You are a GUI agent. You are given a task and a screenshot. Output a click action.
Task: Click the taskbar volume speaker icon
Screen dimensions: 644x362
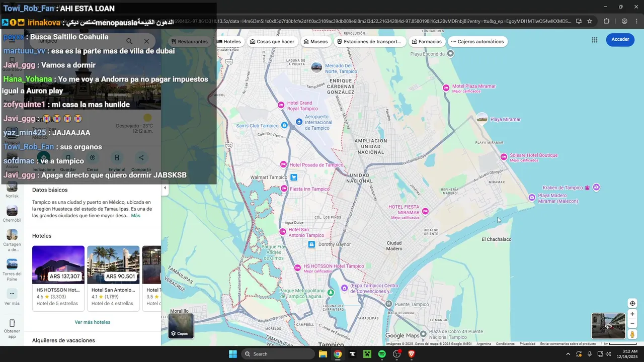[x=608, y=354]
